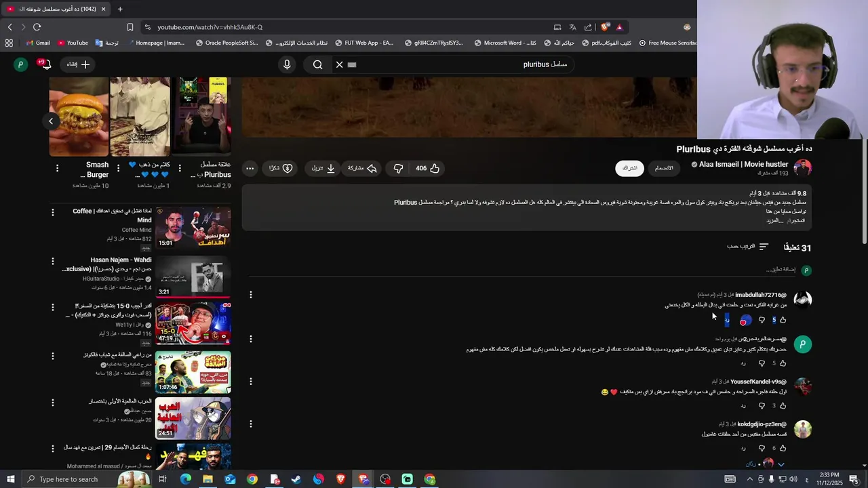Viewport: 868px width, 488px height.
Task: Bookmark this page in Brave
Action: [x=130, y=27]
